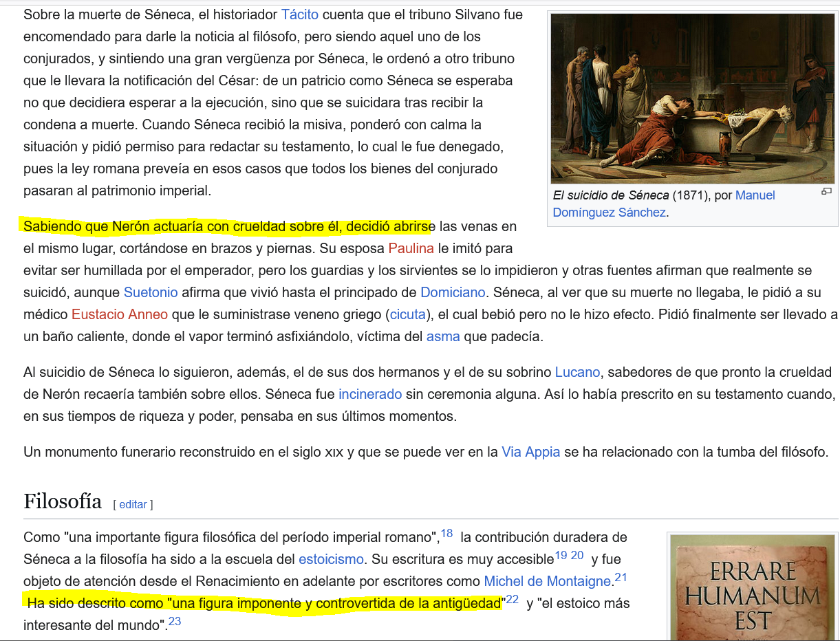
Task: Open the Lucano link
Action: click(578, 372)
